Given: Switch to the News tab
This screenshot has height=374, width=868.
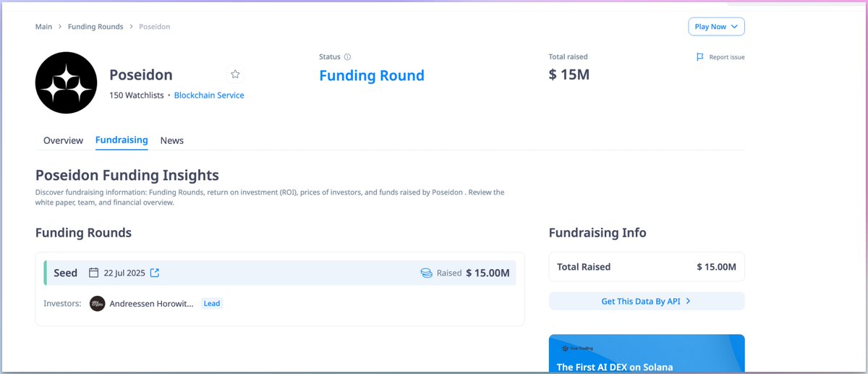Looking at the screenshot, I should pyautogui.click(x=172, y=140).
